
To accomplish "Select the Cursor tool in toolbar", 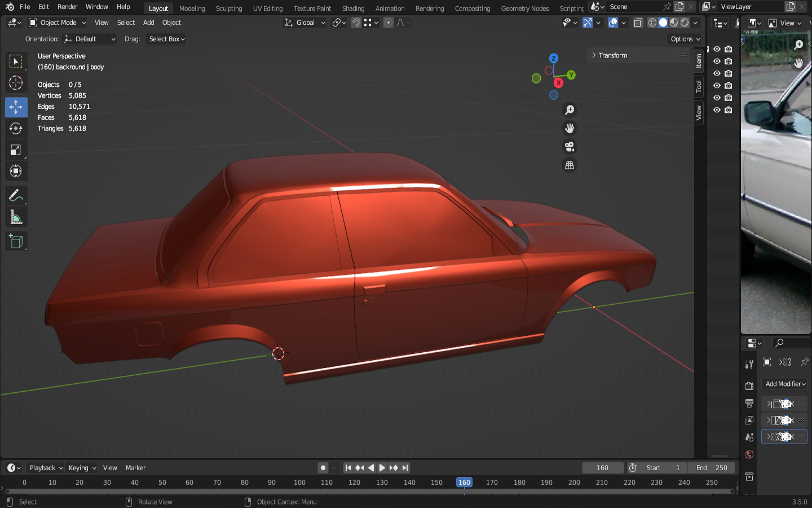I will (16, 83).
